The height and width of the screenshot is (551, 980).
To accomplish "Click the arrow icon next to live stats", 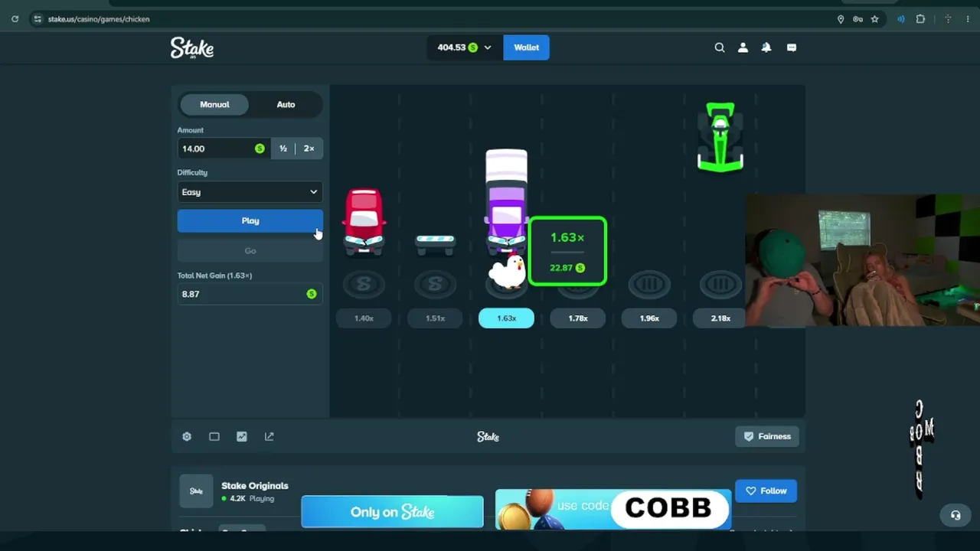I will [x=269, y=436].
